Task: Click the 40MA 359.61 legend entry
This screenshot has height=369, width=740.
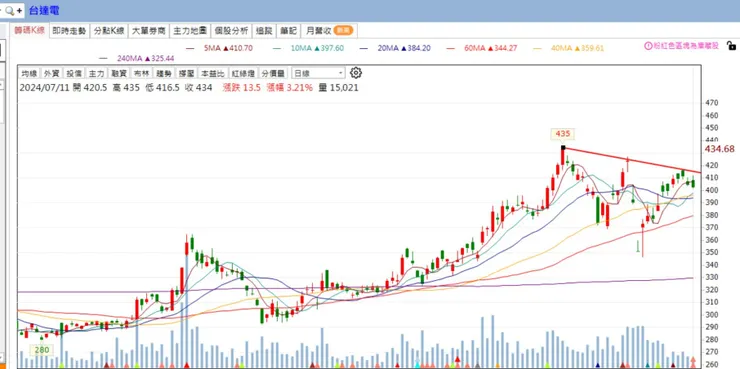Action: coord(568,48)
